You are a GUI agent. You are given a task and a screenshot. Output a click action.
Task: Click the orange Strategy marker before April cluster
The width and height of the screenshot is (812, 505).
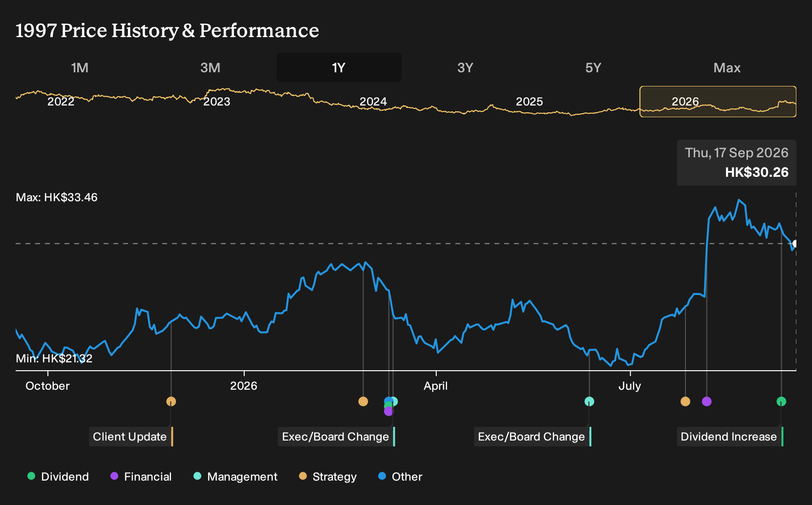(363, 401)
